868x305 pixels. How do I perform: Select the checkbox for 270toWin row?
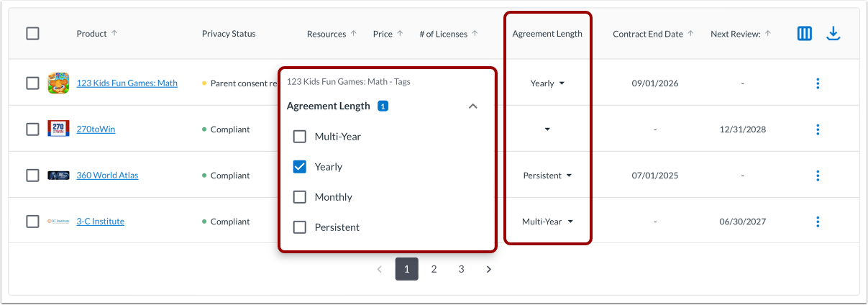coord(32,129)
